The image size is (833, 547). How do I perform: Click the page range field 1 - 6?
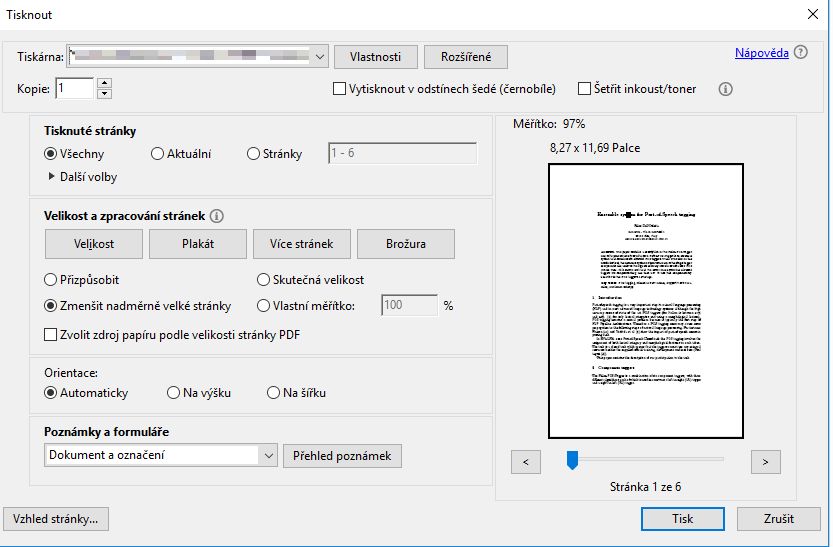pyautogui.click(x=403, y=153)
